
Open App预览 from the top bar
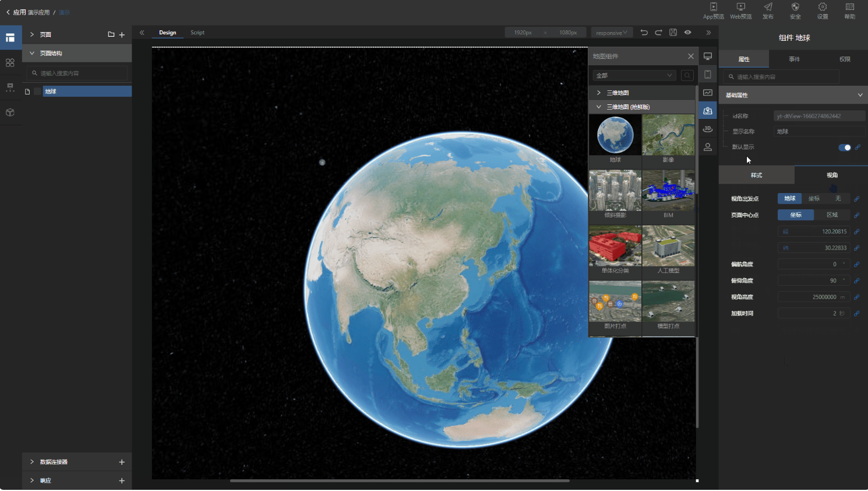tap(713, 10)
